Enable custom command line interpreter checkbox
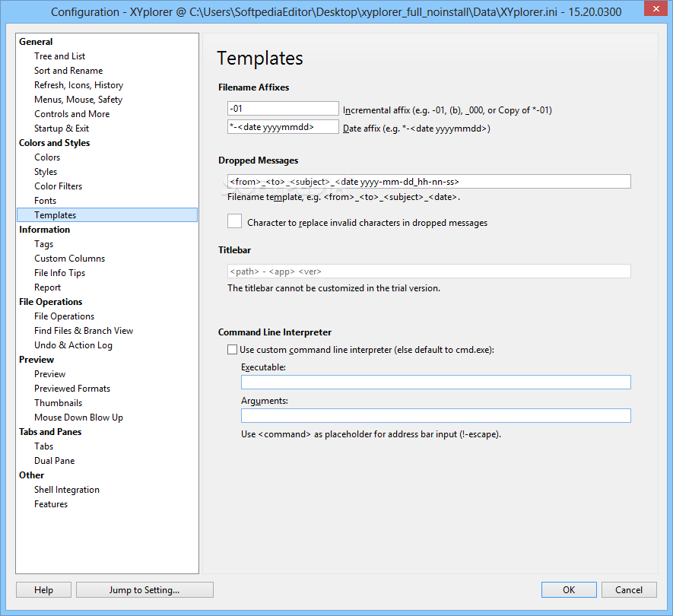This screenshot has width=673, height=616. point(232,350)
